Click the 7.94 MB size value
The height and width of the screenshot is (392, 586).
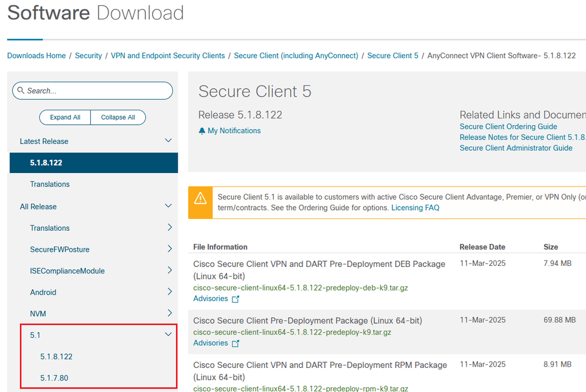pos(557,263)
